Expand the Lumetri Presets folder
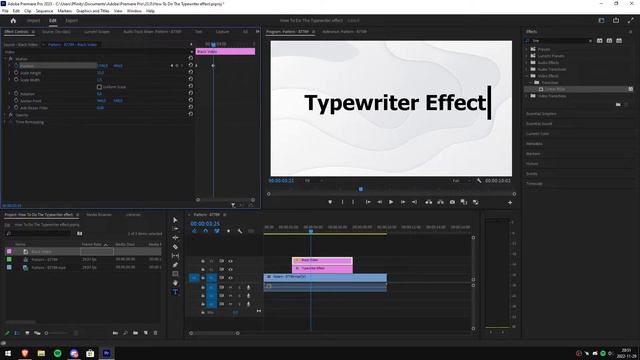 (x=527, y=56)
